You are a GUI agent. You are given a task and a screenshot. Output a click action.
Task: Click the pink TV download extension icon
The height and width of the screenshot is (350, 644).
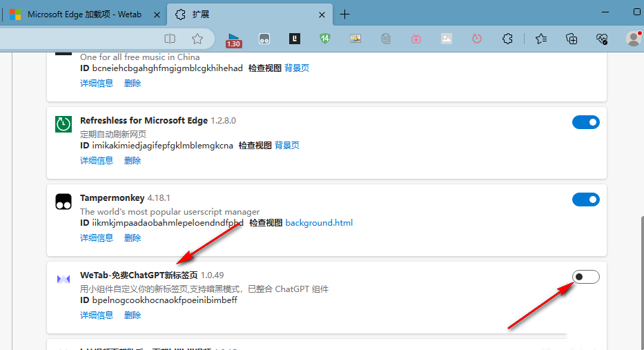(416, 39)
